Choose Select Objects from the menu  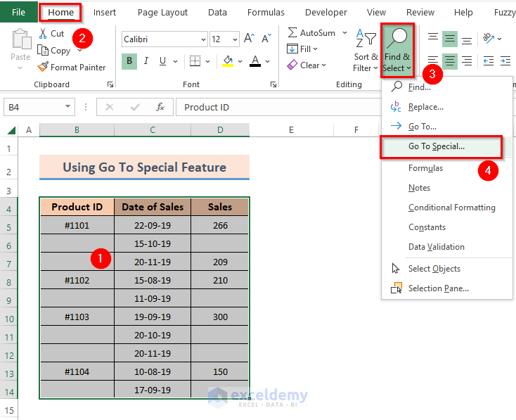click(x=447, y=269)
